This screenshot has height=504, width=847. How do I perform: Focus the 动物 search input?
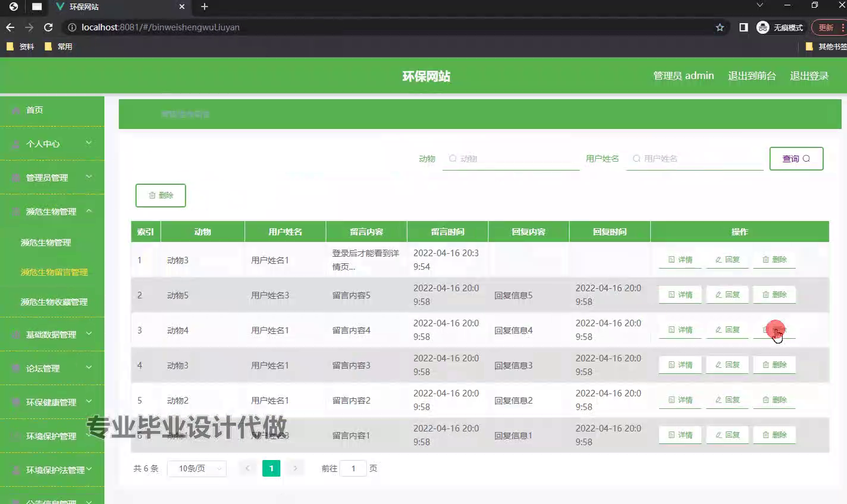pos(511,159)
